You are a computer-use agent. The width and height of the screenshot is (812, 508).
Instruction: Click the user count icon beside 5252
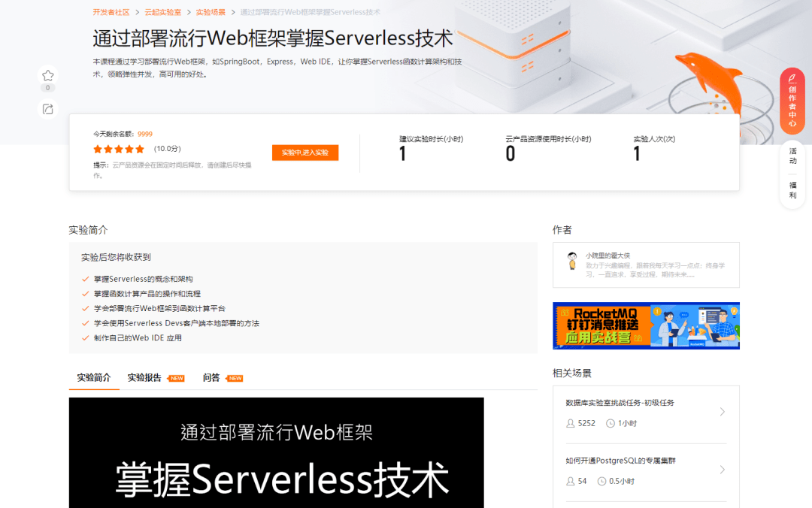point(570,423)
